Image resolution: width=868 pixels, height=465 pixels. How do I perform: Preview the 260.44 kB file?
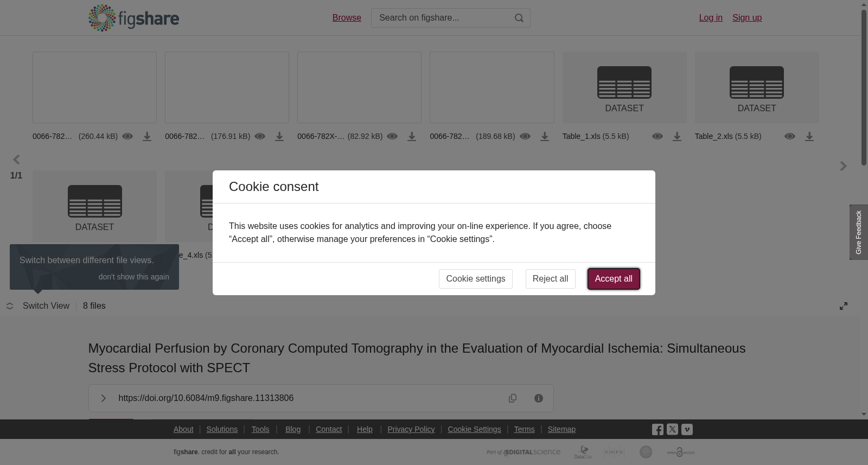point(127,136)
